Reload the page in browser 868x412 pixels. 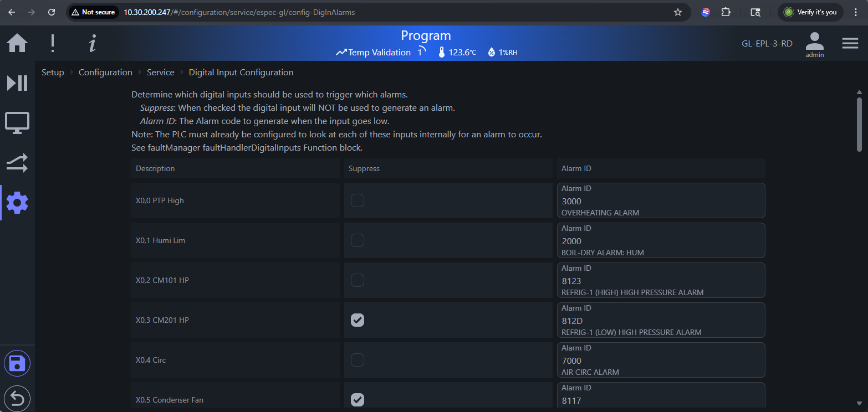click(x=52, y=12)
